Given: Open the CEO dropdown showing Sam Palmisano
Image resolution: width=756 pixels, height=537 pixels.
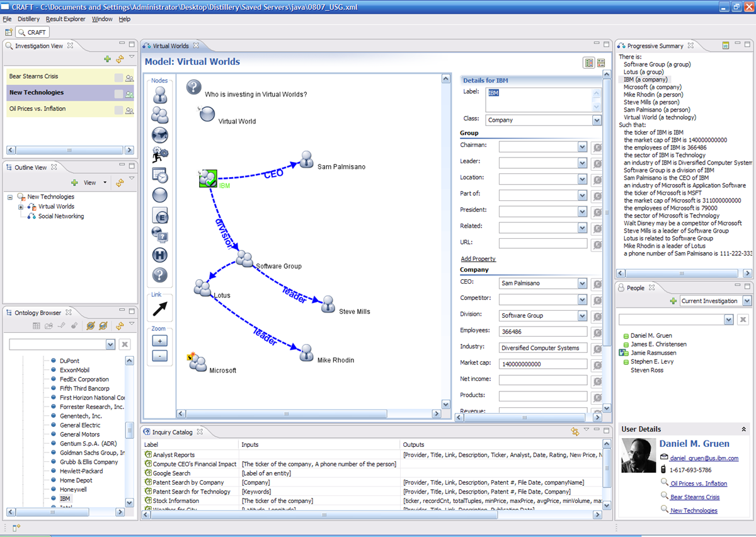Looking at the screenshot, I should click(582, 284).
